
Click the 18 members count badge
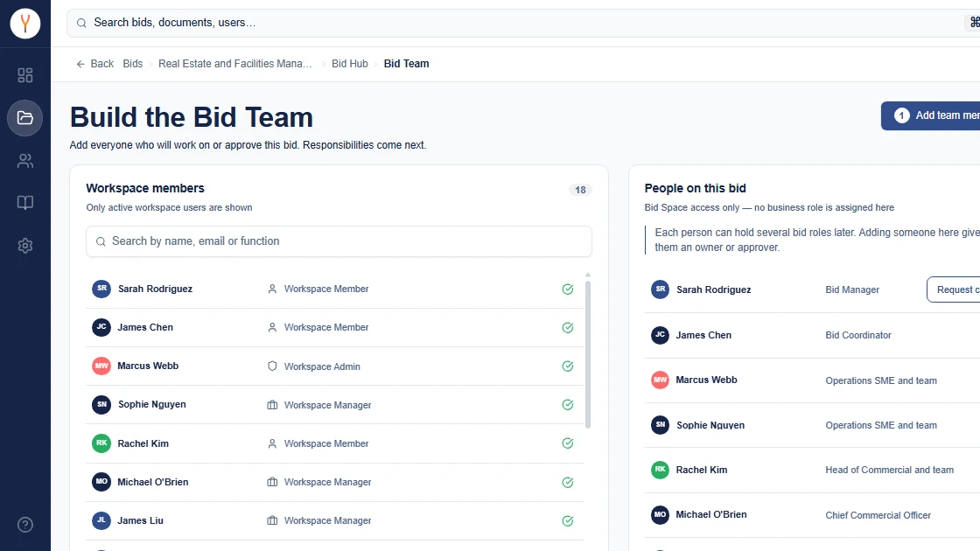coord(580,190)
